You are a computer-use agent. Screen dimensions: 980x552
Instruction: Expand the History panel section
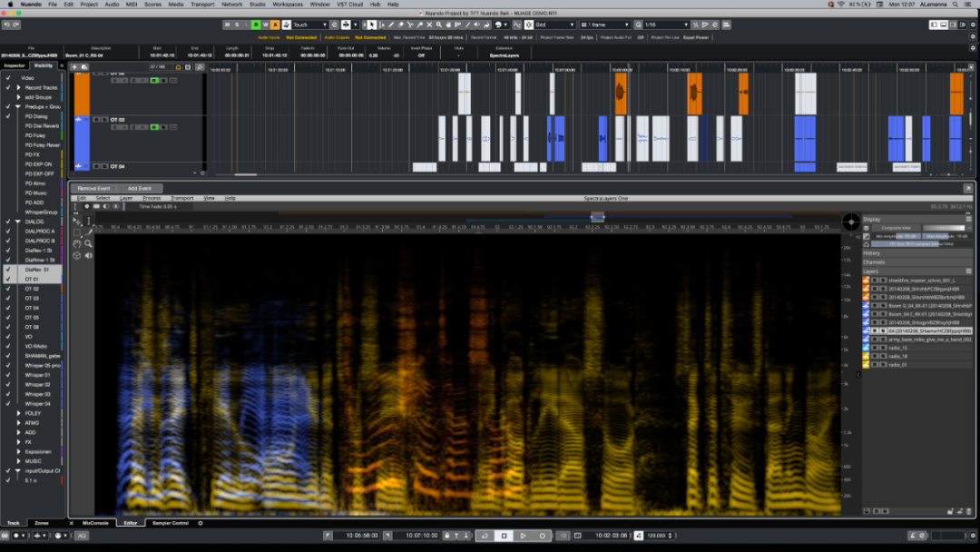pos(871,253)
